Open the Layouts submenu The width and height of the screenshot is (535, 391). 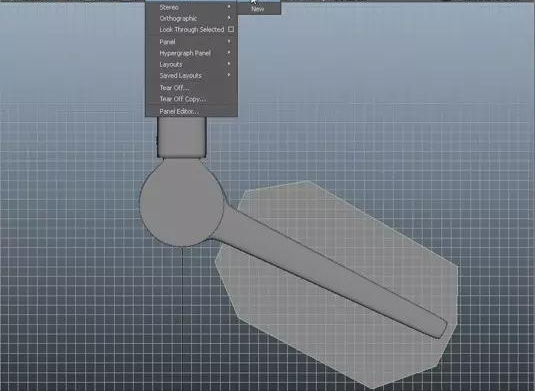click(x=191, y=64)
